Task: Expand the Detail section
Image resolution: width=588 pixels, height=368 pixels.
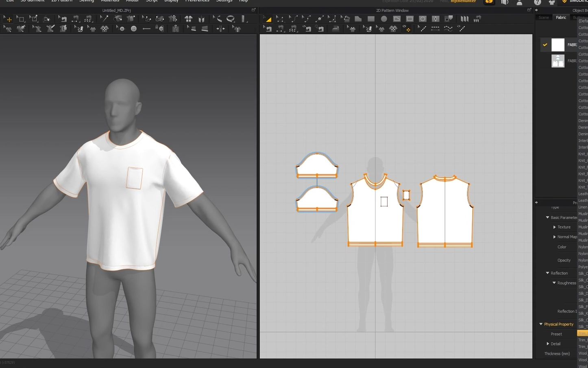Action: (x=548, y=344)
